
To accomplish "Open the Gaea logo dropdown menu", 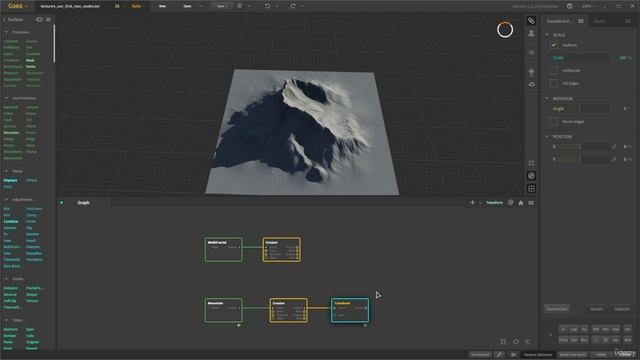I will point(18,6).
